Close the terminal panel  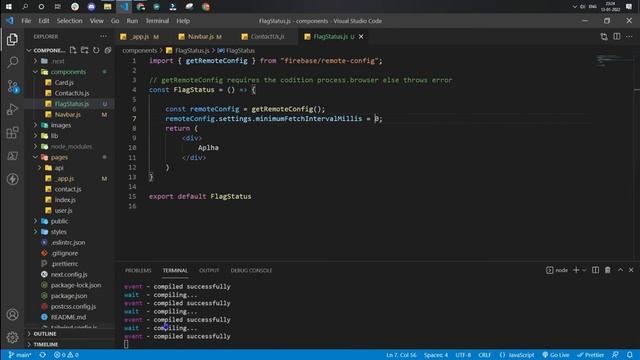631,270
